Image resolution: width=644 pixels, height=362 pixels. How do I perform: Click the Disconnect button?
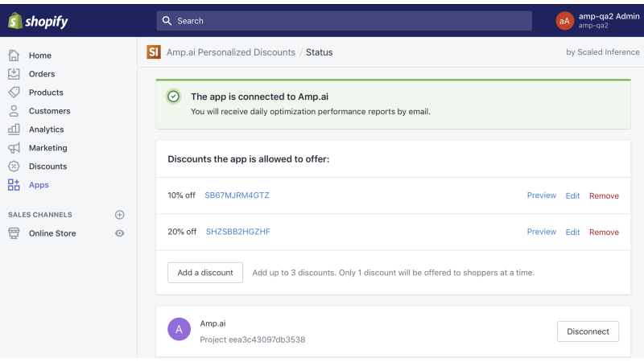click(588, 331)
